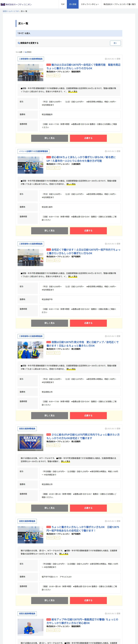138x644 pixels.
Task: Click red 応募する button for 久喜市 job
Action: (x=88, y=231)
